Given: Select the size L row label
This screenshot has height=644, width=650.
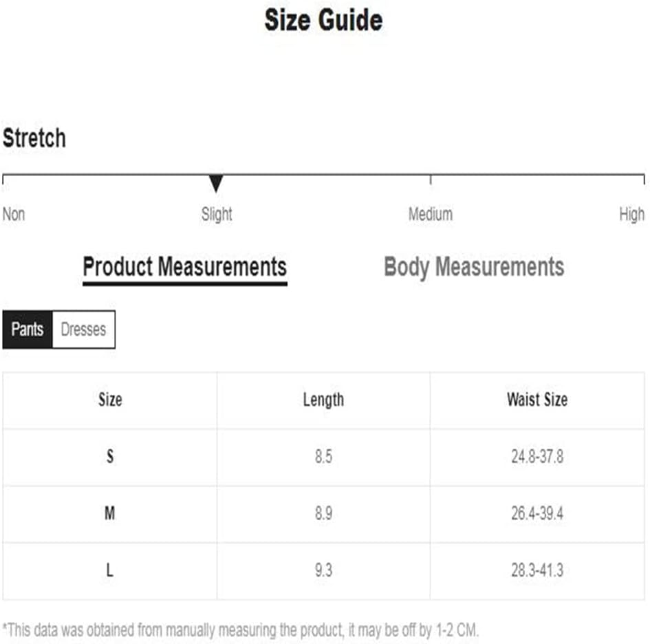Looking at the screenshot, I should (x=110, y=570).
